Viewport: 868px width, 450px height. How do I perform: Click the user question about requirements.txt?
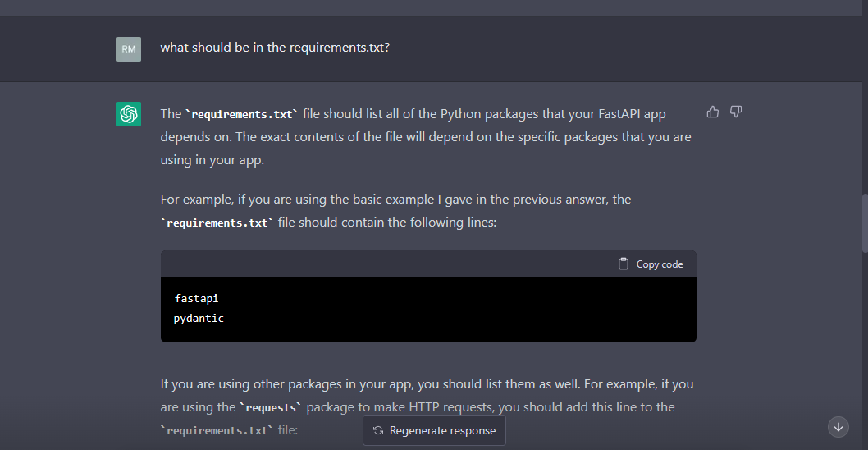[x=275, y=48]
